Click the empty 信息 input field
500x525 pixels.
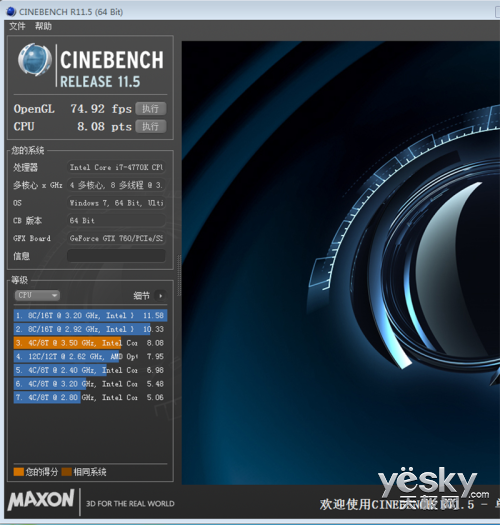click(x=116, y=256)
